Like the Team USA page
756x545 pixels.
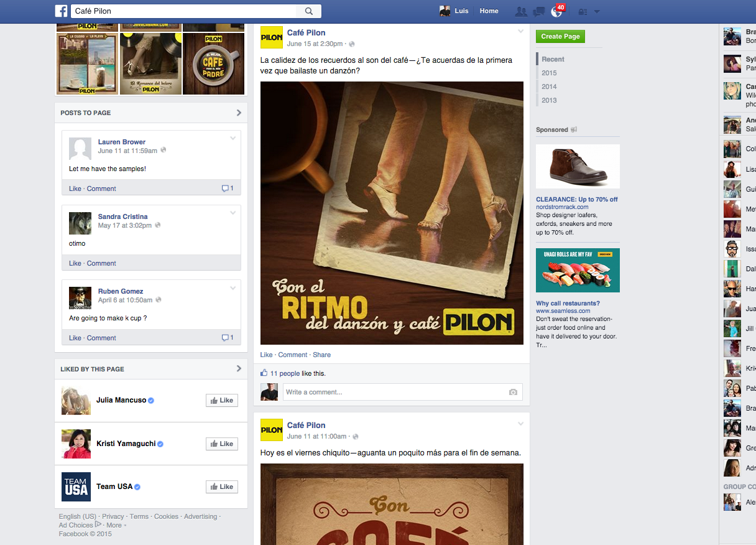221,487
